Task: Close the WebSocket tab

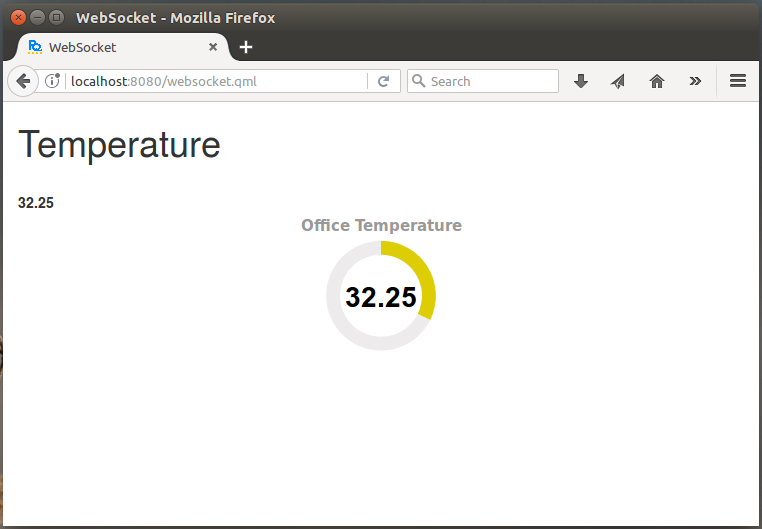Action: [x=213, y=47]
